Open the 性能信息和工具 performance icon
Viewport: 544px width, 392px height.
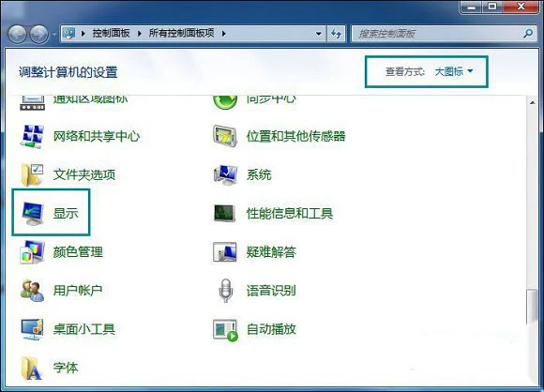[224, 213]
